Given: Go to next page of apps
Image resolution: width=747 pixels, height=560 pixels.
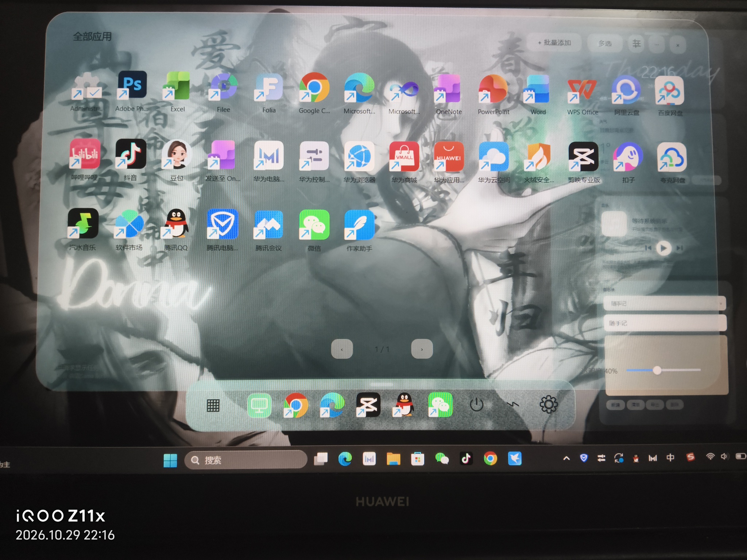Looking at the screenshot, I should [422, 349].
